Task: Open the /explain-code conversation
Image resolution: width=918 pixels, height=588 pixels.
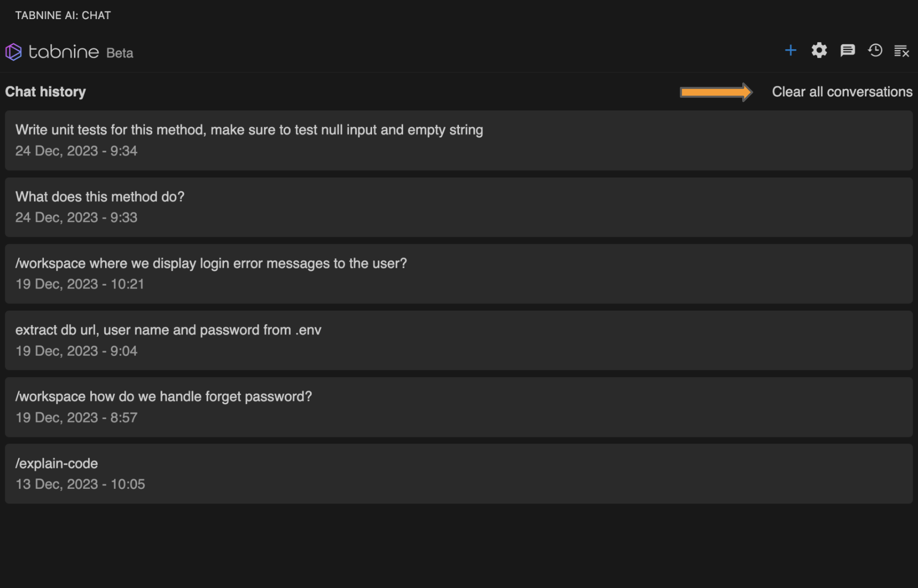Action: tap(56, 463)
